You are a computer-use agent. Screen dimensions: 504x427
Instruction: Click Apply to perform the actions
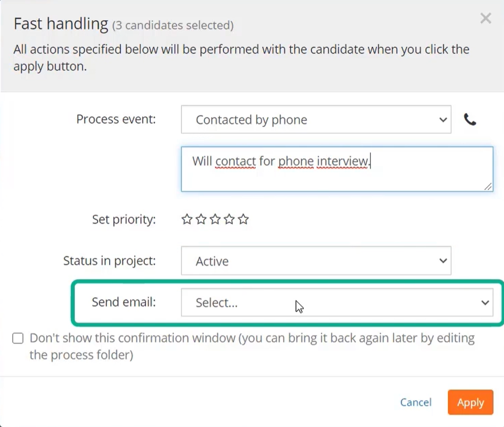(470, 402)
